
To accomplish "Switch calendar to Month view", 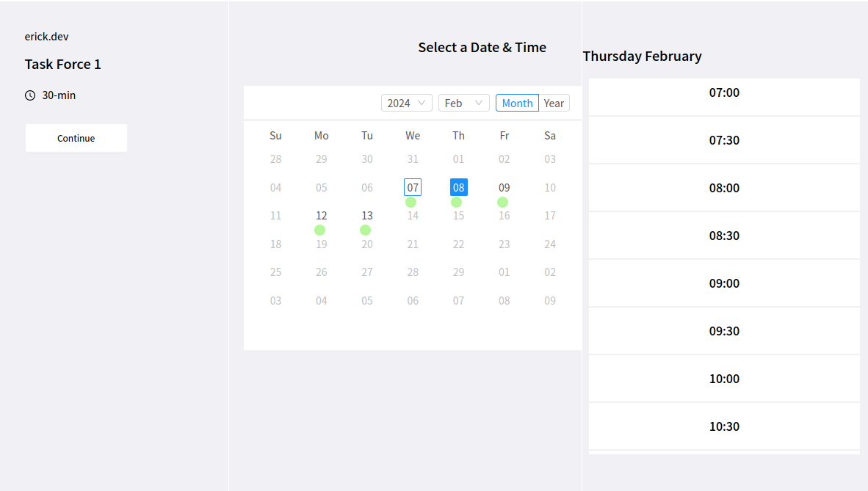I will pos(517,103).
